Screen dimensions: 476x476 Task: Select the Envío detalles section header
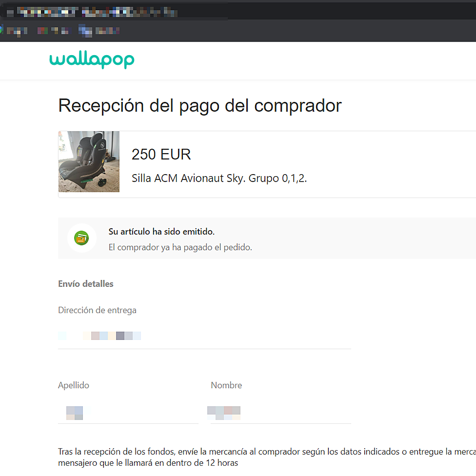tap(86, 284)
